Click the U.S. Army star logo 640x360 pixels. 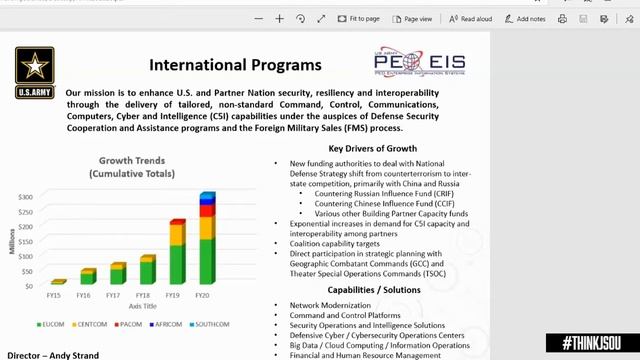point(35,73)
